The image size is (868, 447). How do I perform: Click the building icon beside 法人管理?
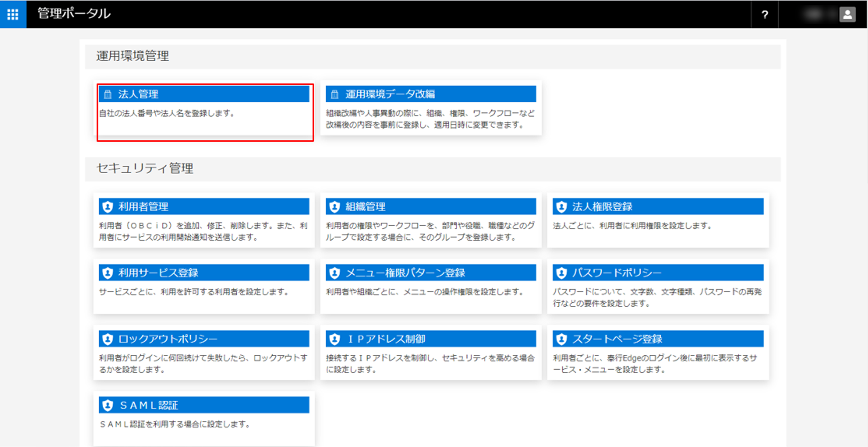coord(107,94)
